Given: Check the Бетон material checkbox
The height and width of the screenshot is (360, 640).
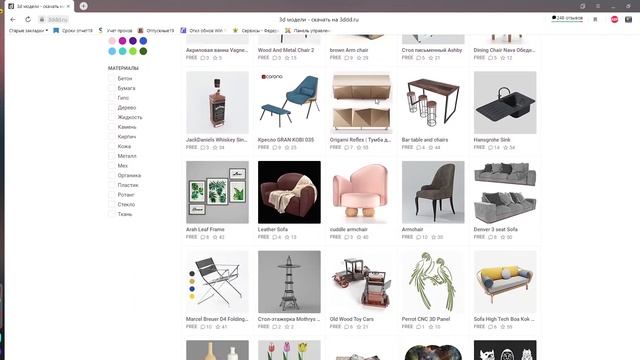Looking at the screenshot, I should 111,78.
